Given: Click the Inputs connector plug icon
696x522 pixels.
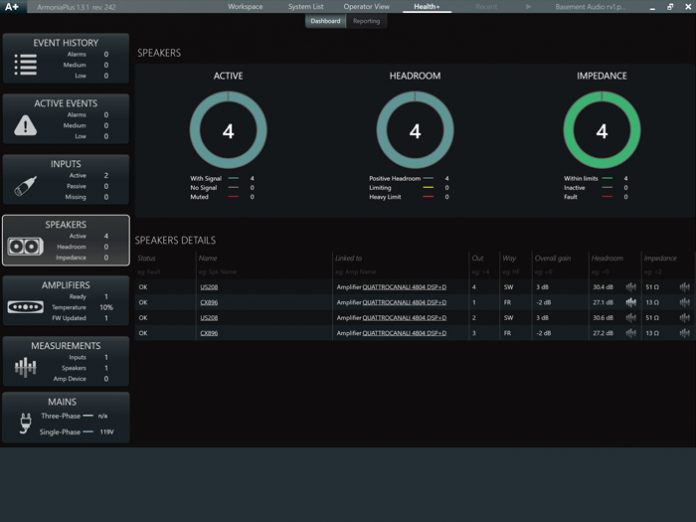Looking at the screenshot, I should pyautogui.click(x=25, y=186).
